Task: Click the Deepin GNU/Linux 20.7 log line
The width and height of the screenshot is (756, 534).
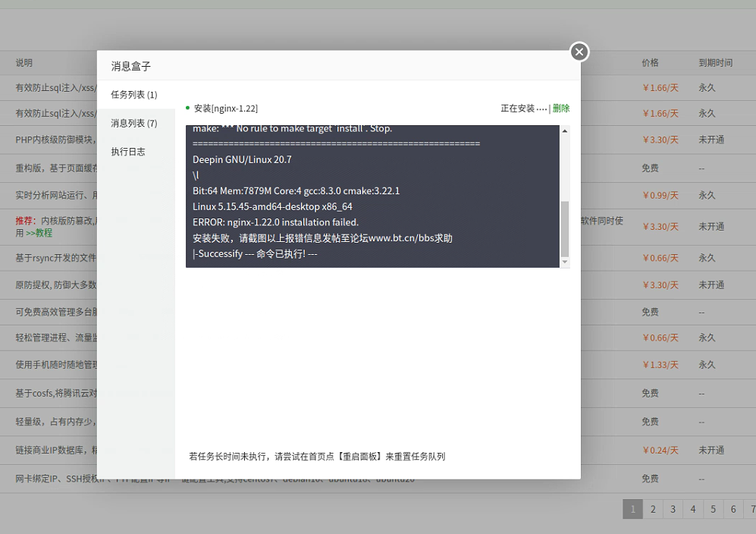Action: click(x=242, y=160)
